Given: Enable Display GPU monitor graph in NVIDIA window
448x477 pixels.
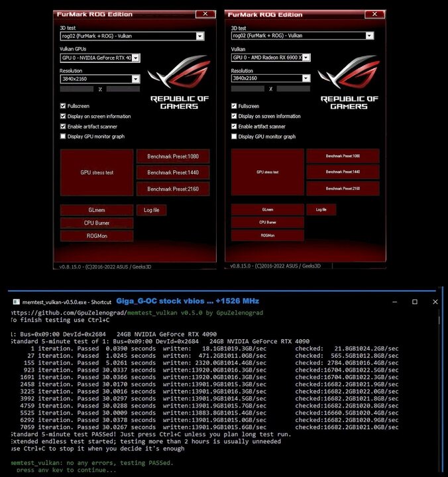Looking at the screenshot, I should point(63,136).
